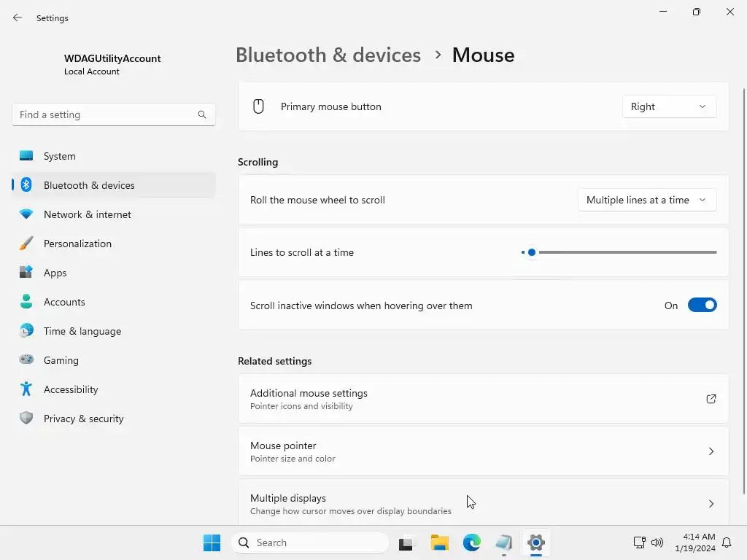Open the Windows Start menu
Image resolution: width=747 pixels, height=560 pixels.
(x=212, y=542)
